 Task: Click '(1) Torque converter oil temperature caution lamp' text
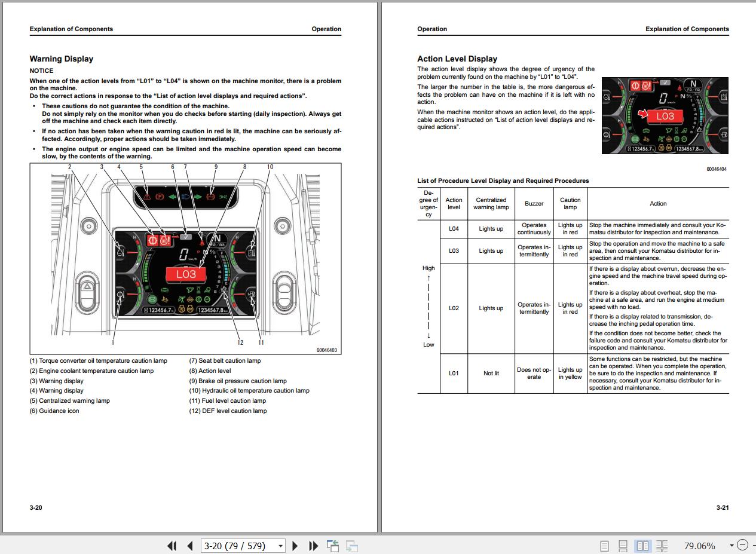pyautogui.click(x=99, y=360)
